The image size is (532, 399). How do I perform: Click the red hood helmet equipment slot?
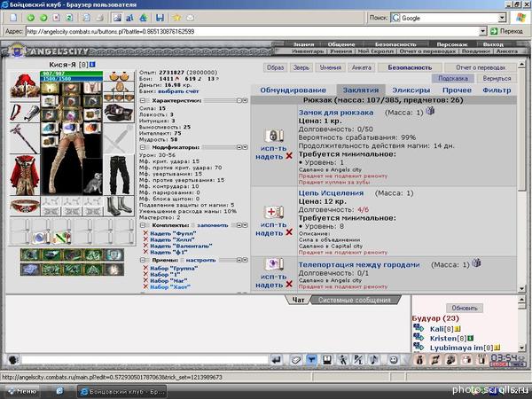25,86
